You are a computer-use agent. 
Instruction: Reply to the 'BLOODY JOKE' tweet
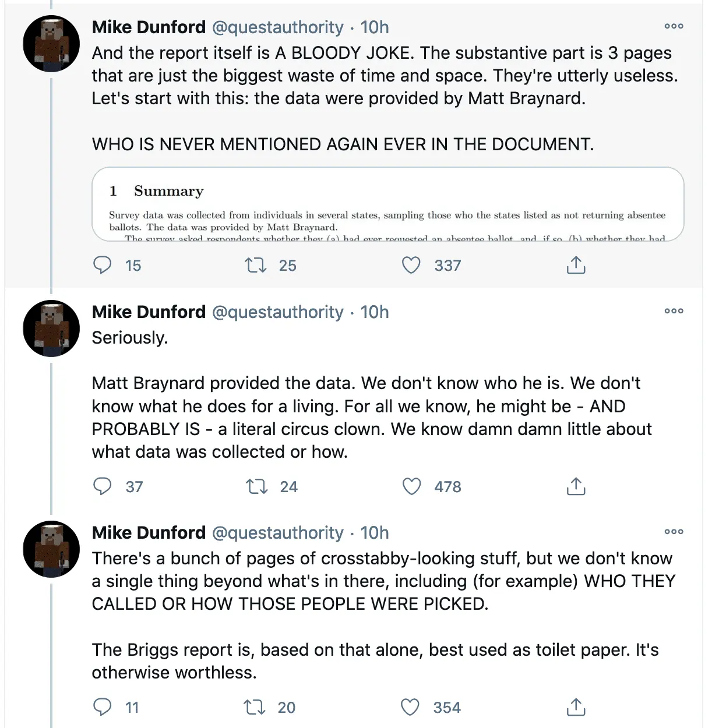[103, 266]
